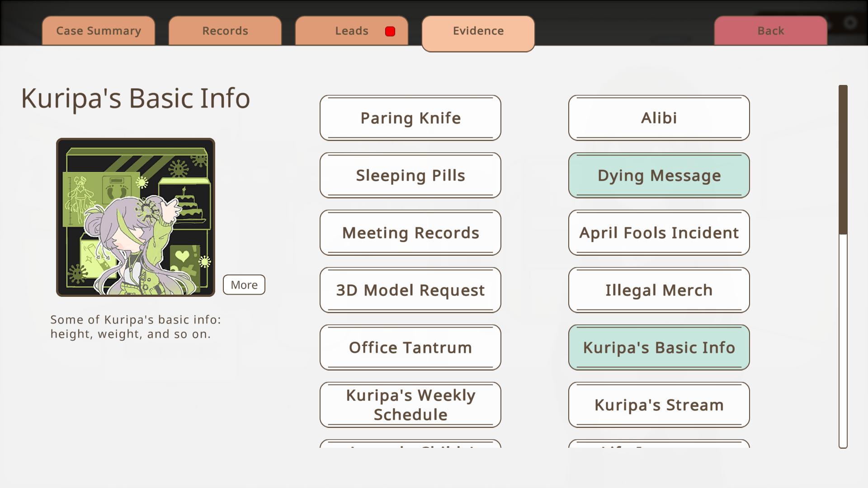Choose the Illegal Merch evidence

click(659, 290)
